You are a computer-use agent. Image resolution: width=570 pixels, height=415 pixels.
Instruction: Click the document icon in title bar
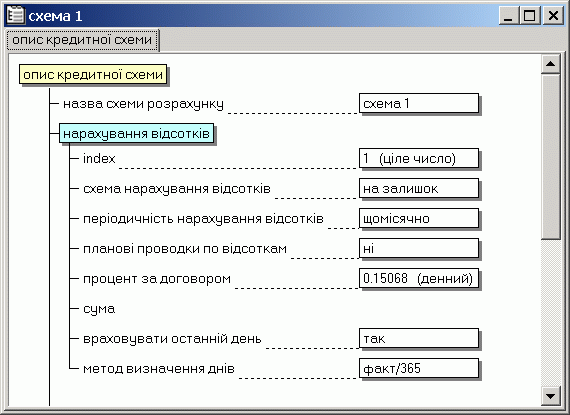point(16,16)
